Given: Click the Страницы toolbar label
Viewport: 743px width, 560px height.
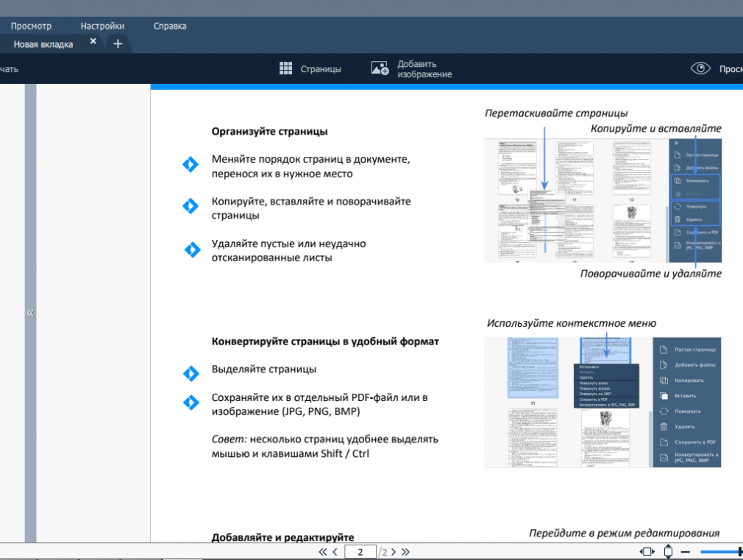Looking at the screenshot, I should pyautogui.click(x=321, y=68).
